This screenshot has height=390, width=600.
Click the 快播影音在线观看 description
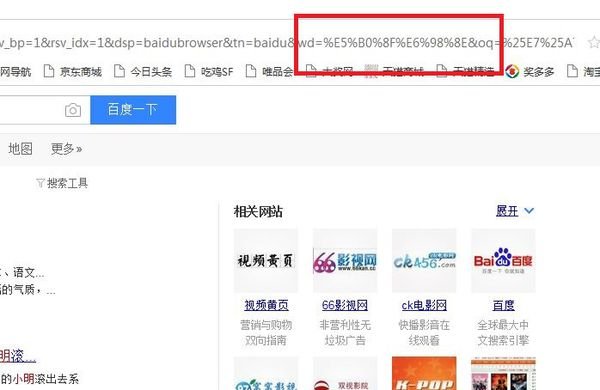424,333
